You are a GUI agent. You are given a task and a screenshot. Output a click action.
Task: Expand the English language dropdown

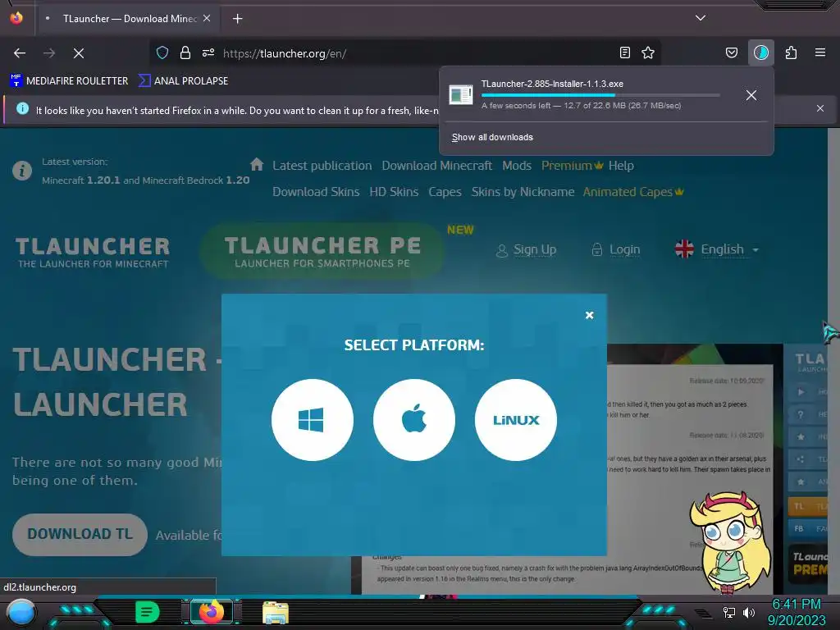[717, 249]
